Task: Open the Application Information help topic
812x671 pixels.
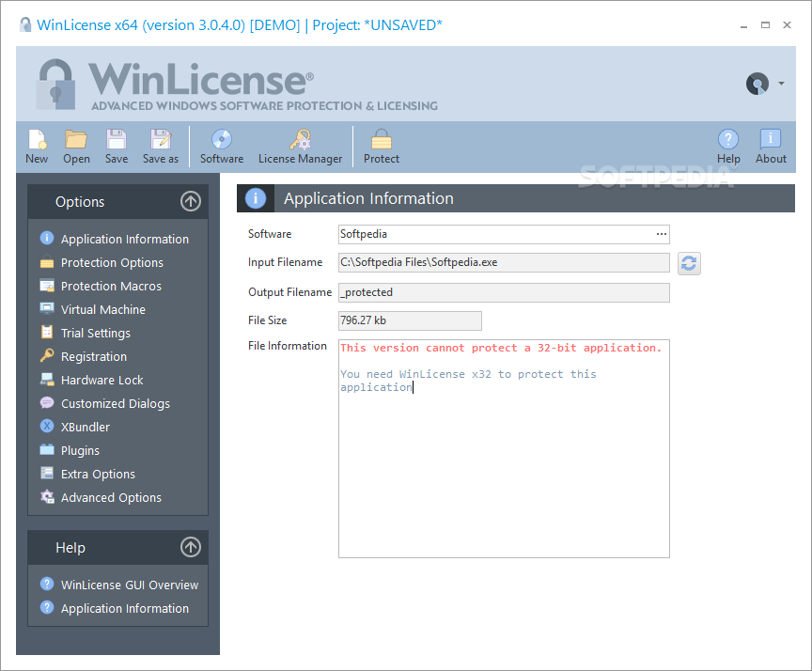Action: point(125,608)
